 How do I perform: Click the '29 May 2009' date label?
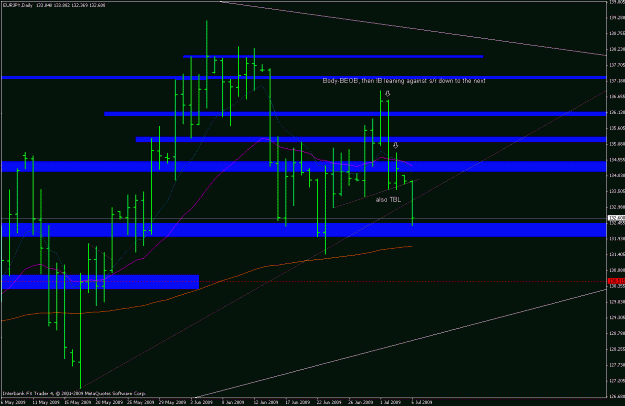(x=172, y=402)
